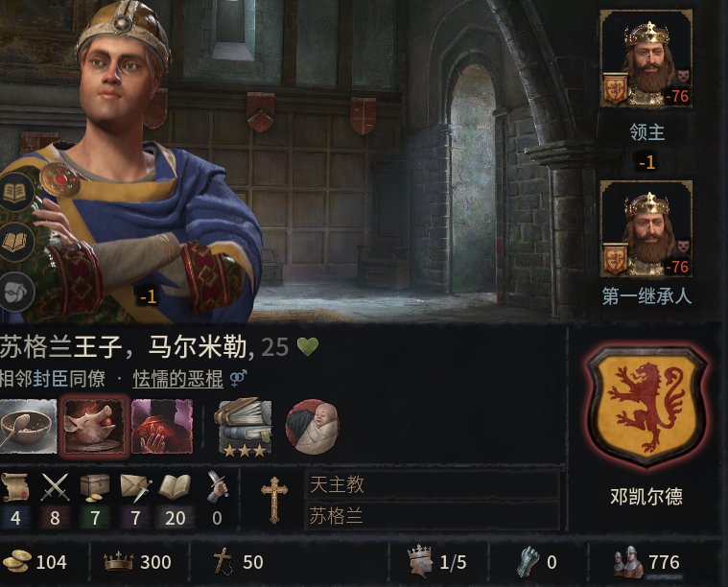Viewport: 728px width, 587px height.
Task: Click the intrigue letter and dagger icon
Action: coord(135,487)
